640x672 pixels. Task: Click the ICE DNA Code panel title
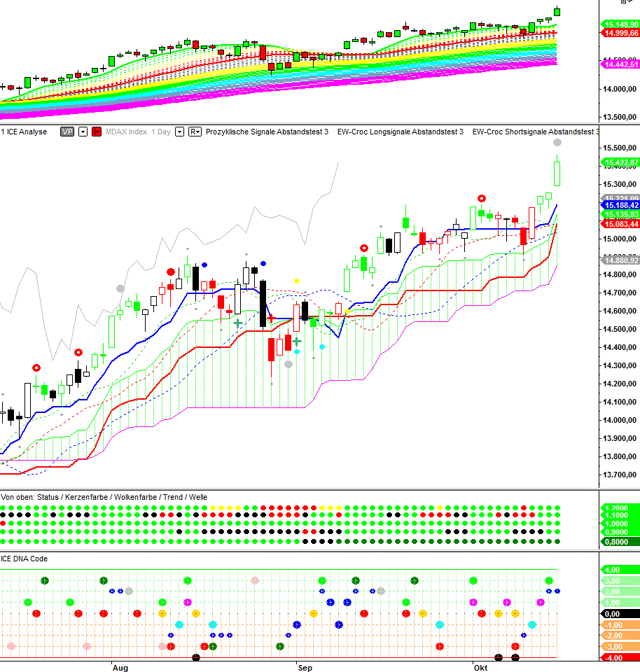[x=25, y=558]
